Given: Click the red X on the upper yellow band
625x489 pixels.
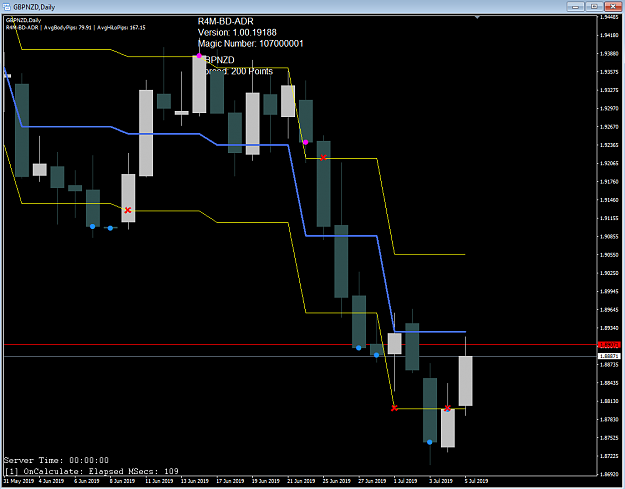Looking at the screenshot, I should 323,158.
